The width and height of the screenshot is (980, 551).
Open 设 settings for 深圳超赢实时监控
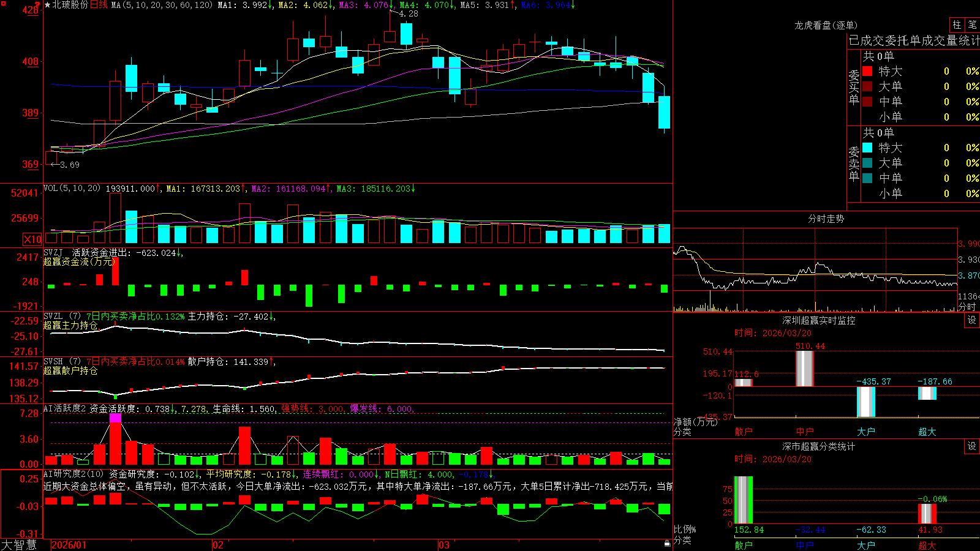coord(972,320)
